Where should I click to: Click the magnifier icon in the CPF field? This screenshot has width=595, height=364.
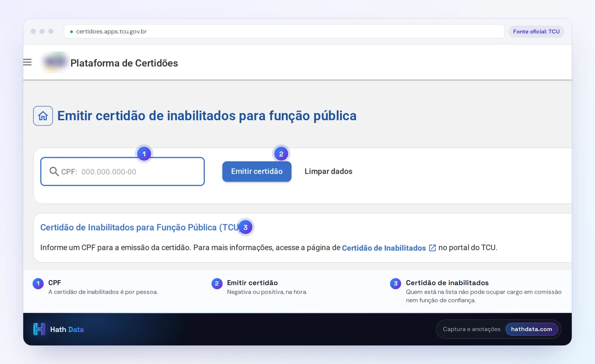(x=54, y=171)
